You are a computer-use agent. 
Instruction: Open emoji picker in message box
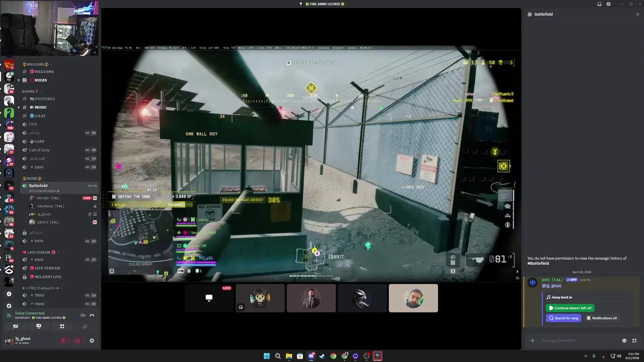[x=624, y=340]
